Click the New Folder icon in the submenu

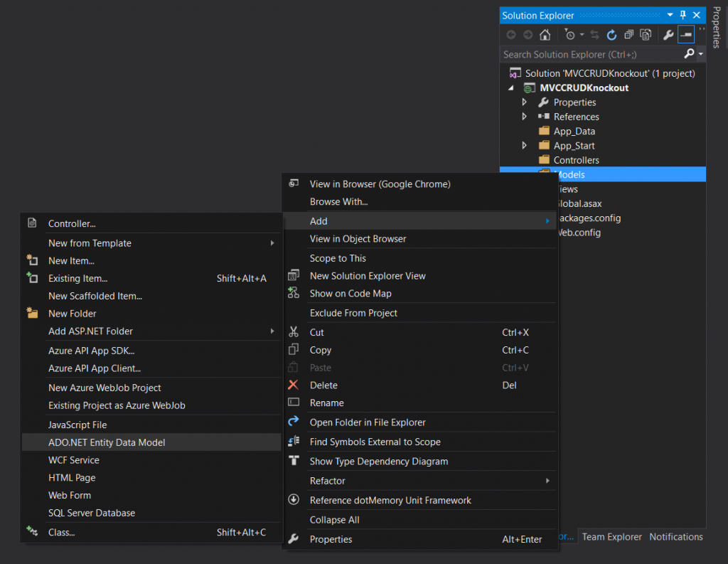(x=32, y=313)
